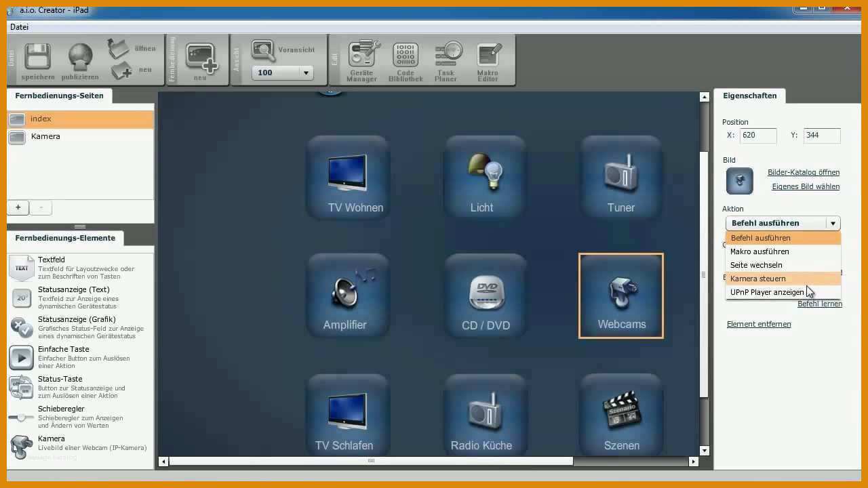Select the Szenen button on canvas
This screenshot has height=488, width=868.
click(621, 415)
